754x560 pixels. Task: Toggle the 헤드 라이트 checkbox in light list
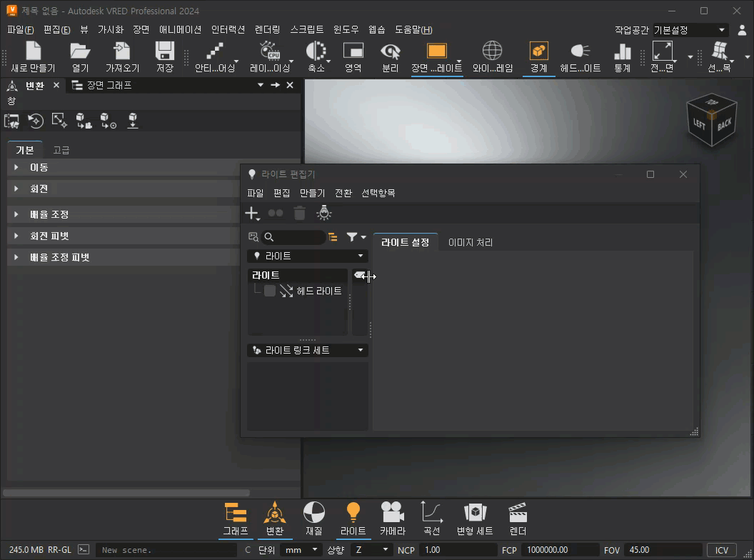click(x=270, y=291)
